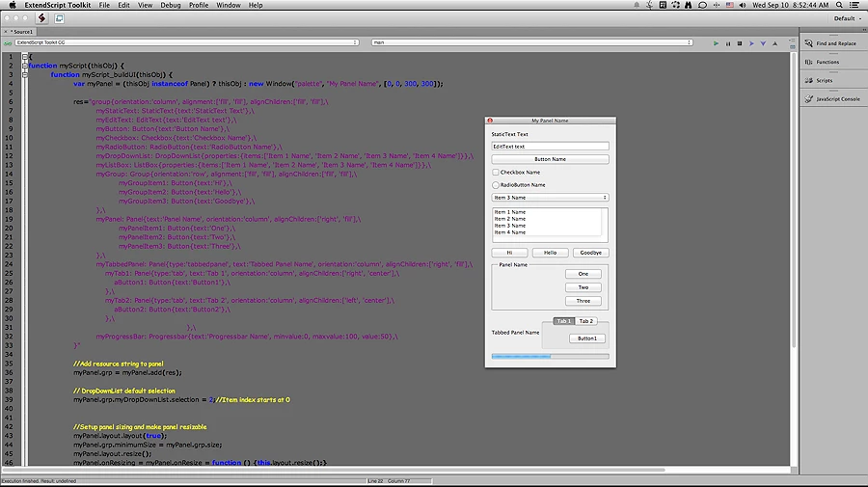This screenshot has width=868, height=487.
Task: Open the JavaScript Console panel
Action: [832, 99]
